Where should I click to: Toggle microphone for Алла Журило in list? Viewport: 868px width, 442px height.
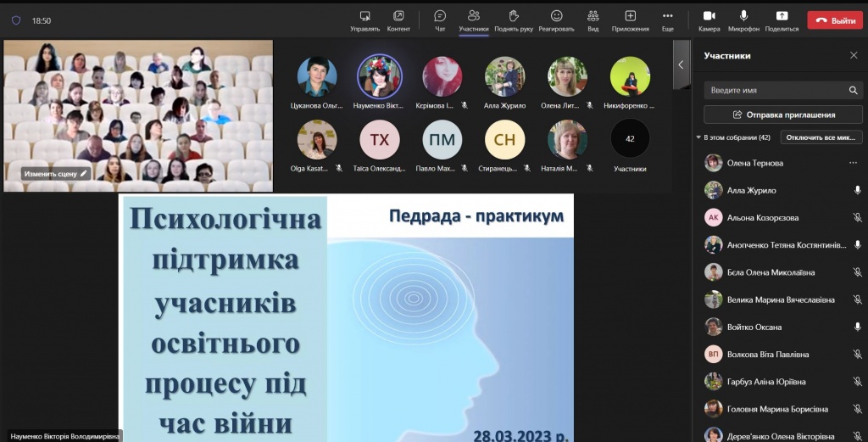pos(857,190)
